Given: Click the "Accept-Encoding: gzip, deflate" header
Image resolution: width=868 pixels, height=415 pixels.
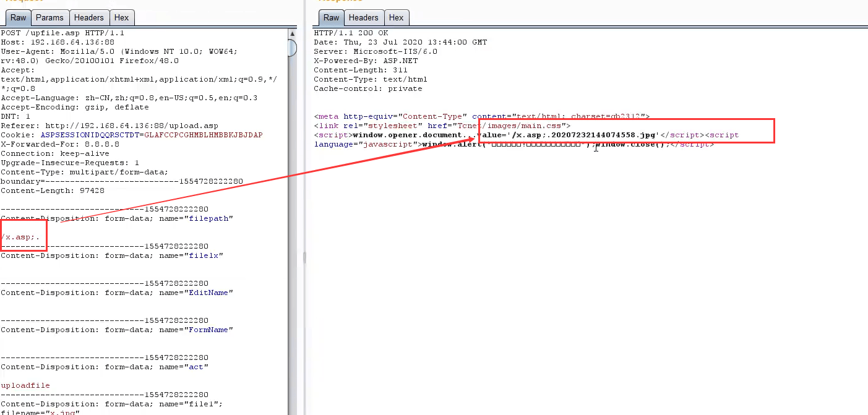Looking at the screenshot, I should pyautogui.click(x=75, y=107).
